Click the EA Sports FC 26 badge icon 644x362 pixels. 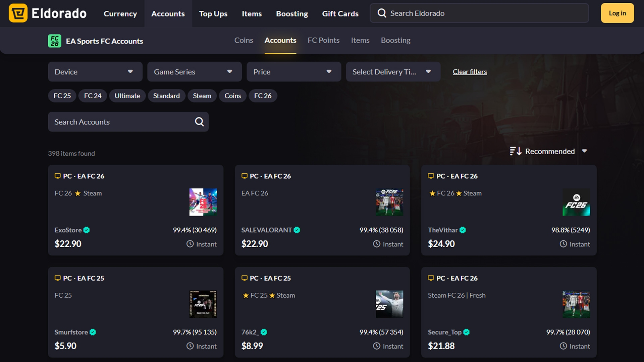54,41
